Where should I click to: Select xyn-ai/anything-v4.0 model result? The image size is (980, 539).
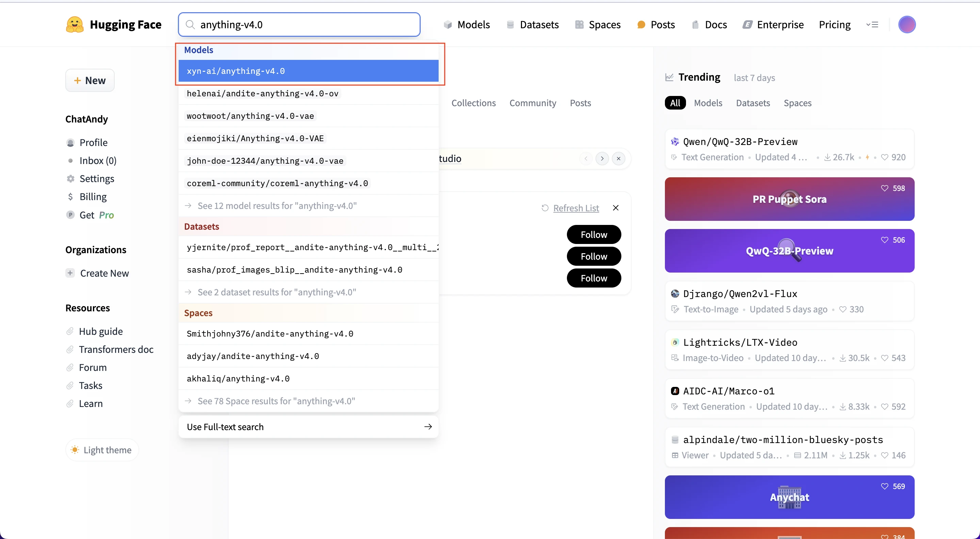309,71
